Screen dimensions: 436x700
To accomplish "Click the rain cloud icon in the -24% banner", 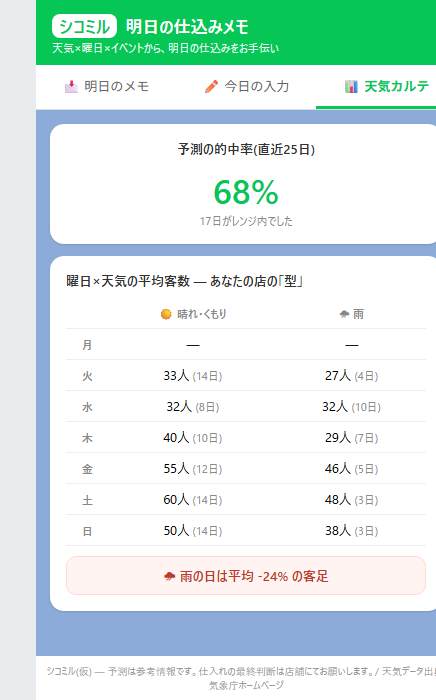I will [170, 576].
